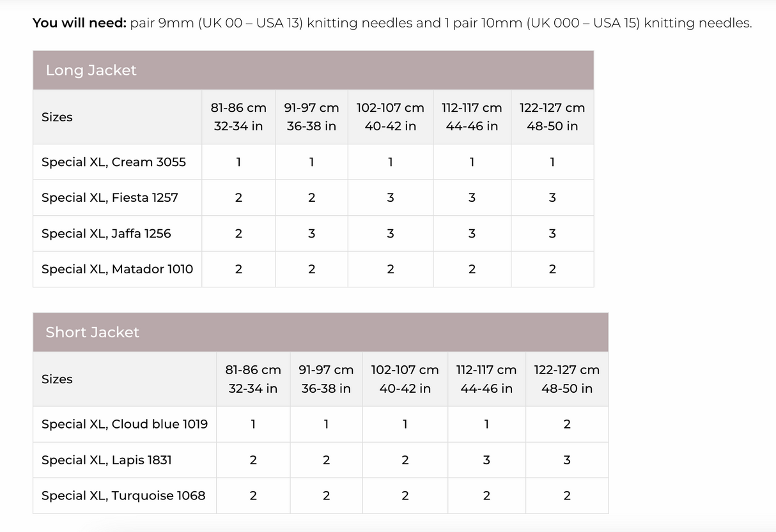Click the Long Jacket table heading
The width and height of the screenshot is (776, 532).
pos(91,70)
